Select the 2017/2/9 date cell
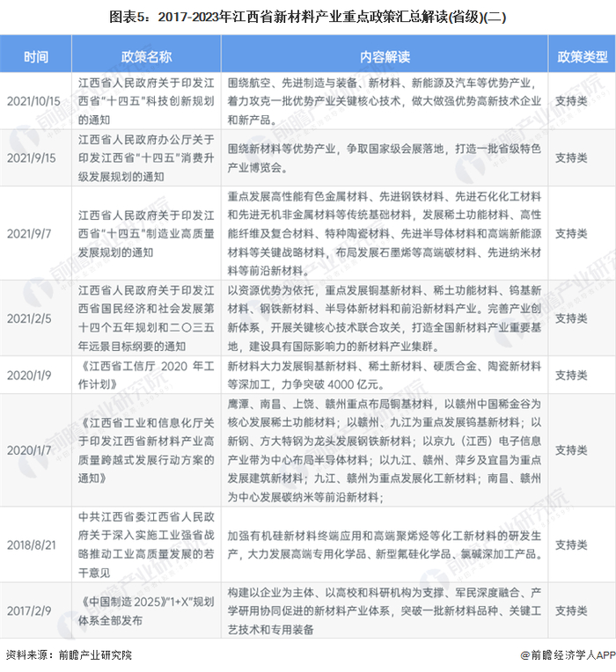This screenshot has width=616, height=672. (x=29, y=610)
